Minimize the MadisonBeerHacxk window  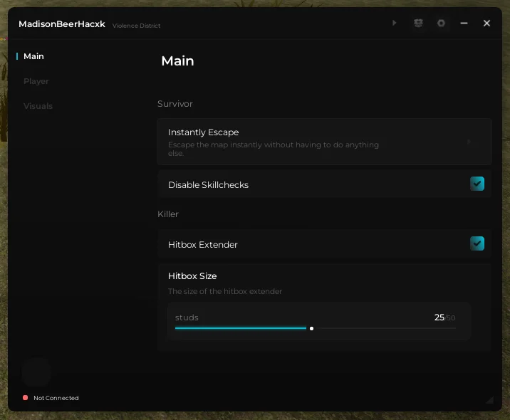pos(464,23)
